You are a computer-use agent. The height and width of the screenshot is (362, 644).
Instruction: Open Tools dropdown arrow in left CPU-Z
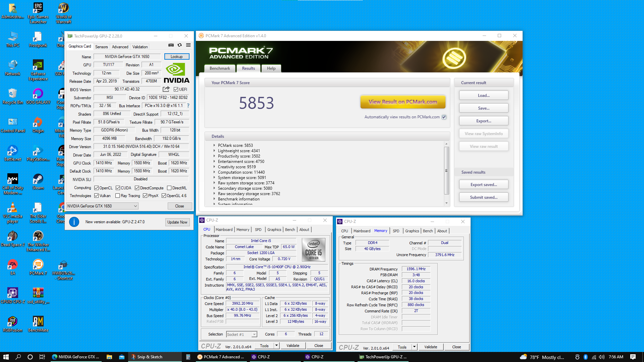(x=277, y=346)
